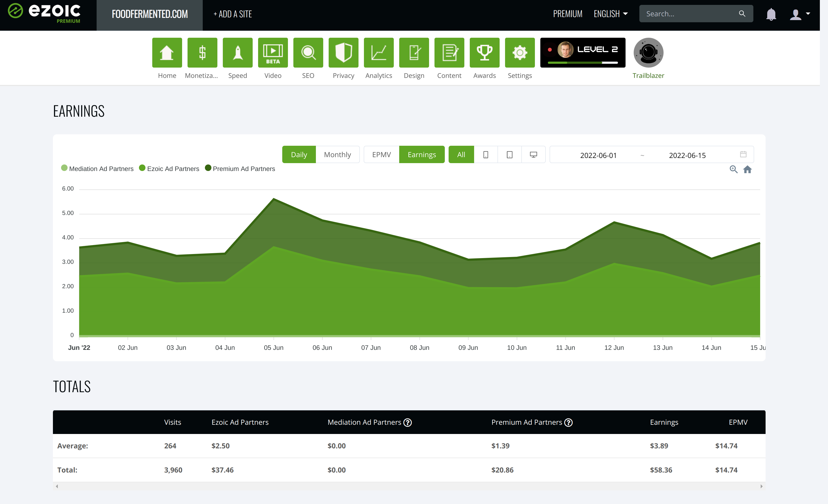Click Mediation Ad Partners help icon
This screenshot has height=504, width=828.
coord(408,422)
